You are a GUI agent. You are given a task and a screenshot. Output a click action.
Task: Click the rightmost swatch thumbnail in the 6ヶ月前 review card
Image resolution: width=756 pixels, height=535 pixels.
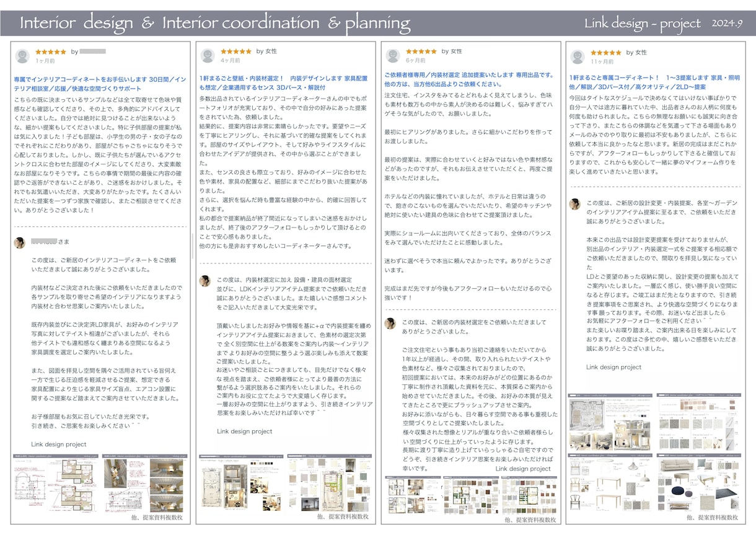528,495
